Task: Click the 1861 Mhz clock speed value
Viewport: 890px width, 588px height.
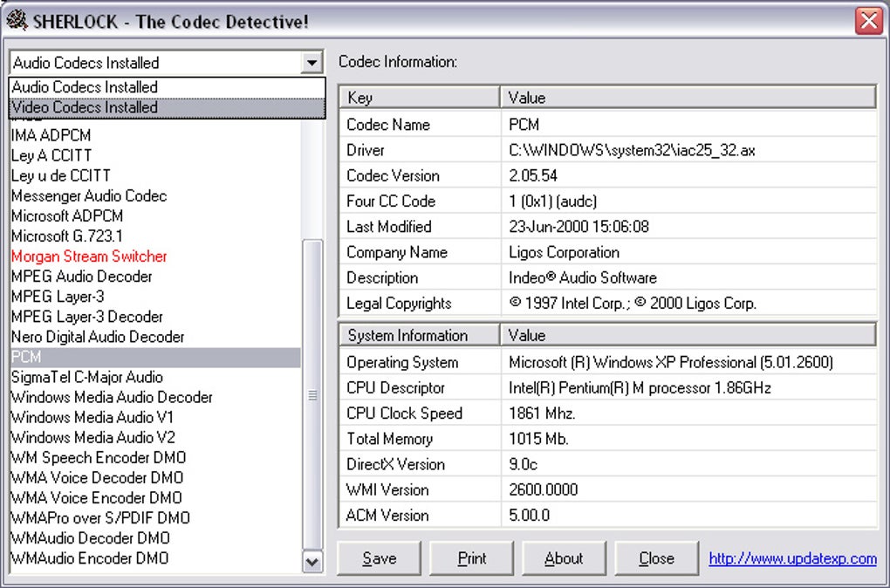Action: click(x=542, y=414)
